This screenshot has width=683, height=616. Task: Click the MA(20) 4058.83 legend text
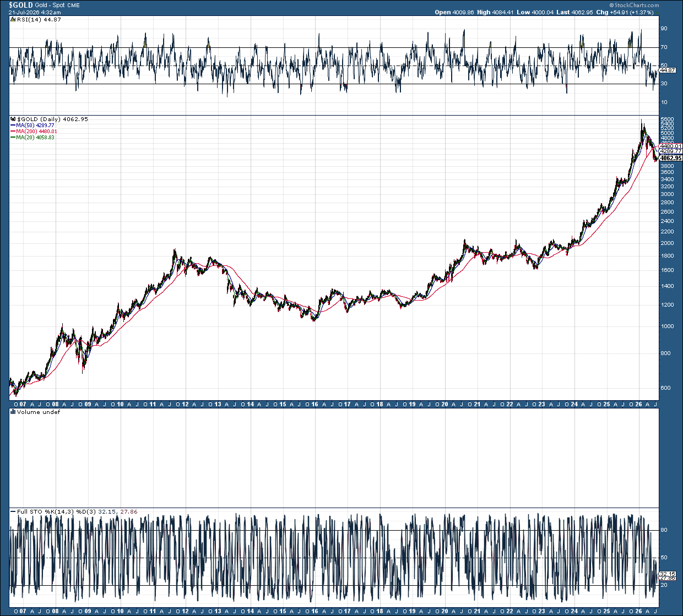(x=35, y=138)
